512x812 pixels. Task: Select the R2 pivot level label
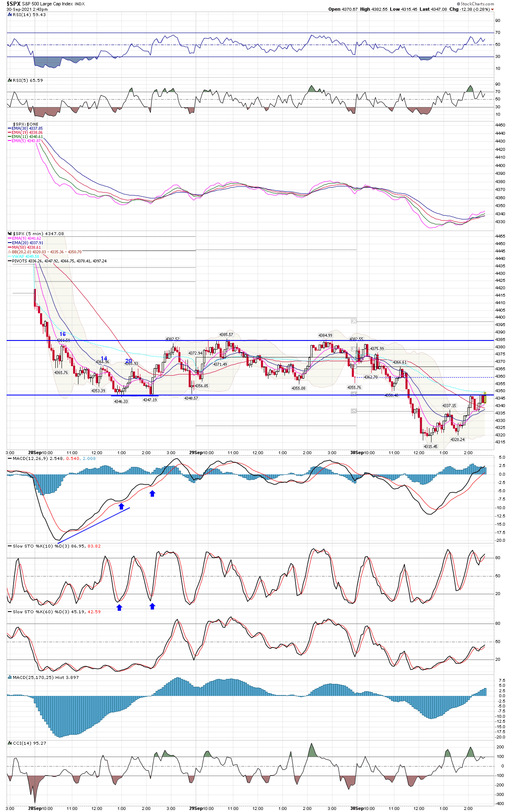tap(353, 321)
